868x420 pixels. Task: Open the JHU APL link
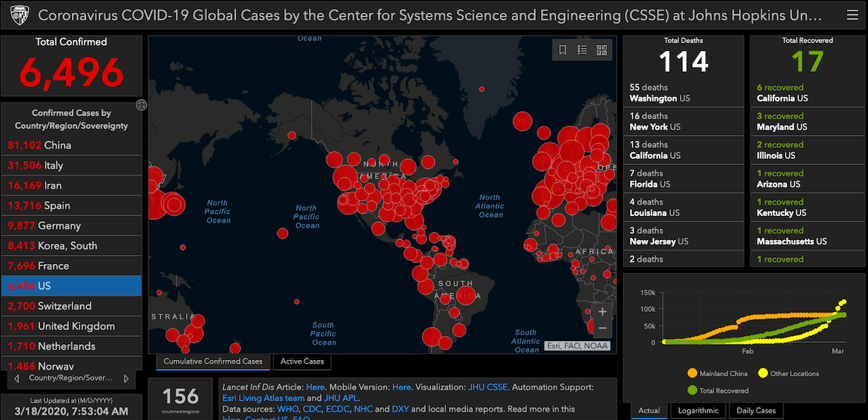coord(340,397)
